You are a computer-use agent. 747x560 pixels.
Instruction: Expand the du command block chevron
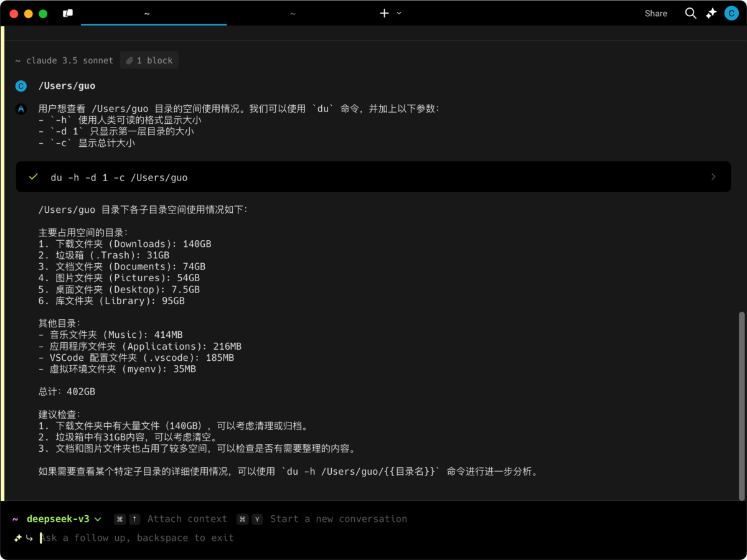(713, 177)
